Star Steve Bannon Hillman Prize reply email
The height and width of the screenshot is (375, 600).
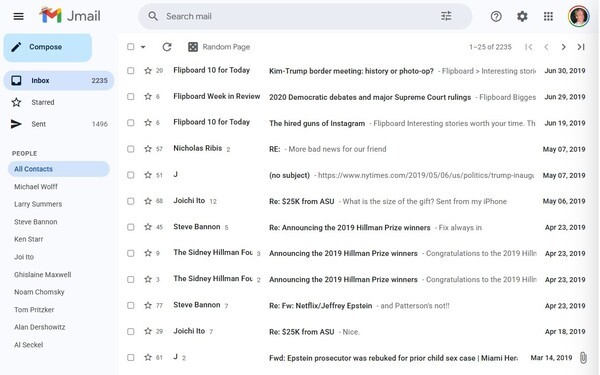[148, 227]
